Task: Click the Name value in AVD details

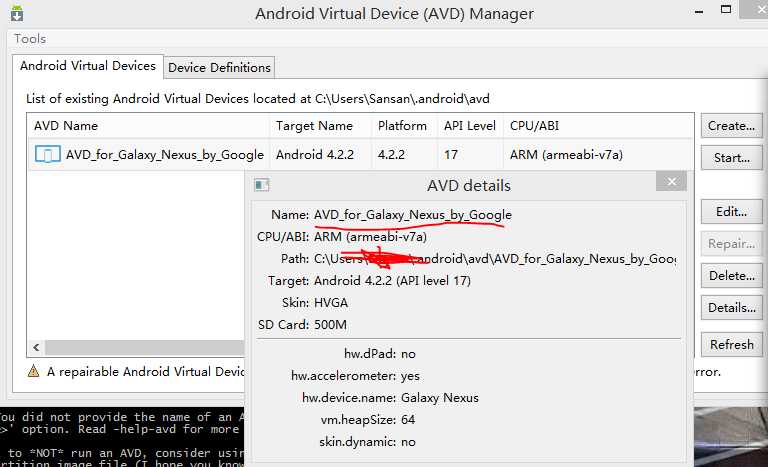Action: [x=413, y=215]
